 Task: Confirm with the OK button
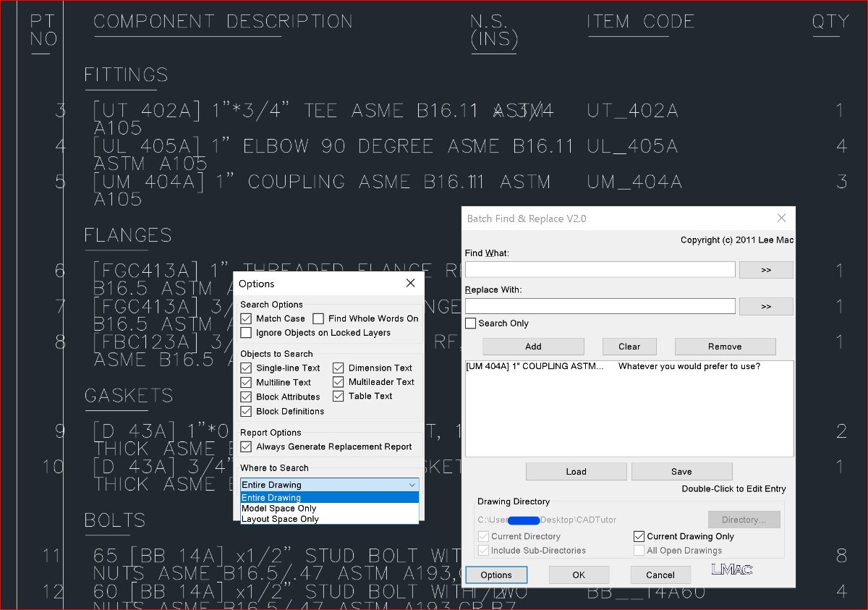tap(579, 575)
